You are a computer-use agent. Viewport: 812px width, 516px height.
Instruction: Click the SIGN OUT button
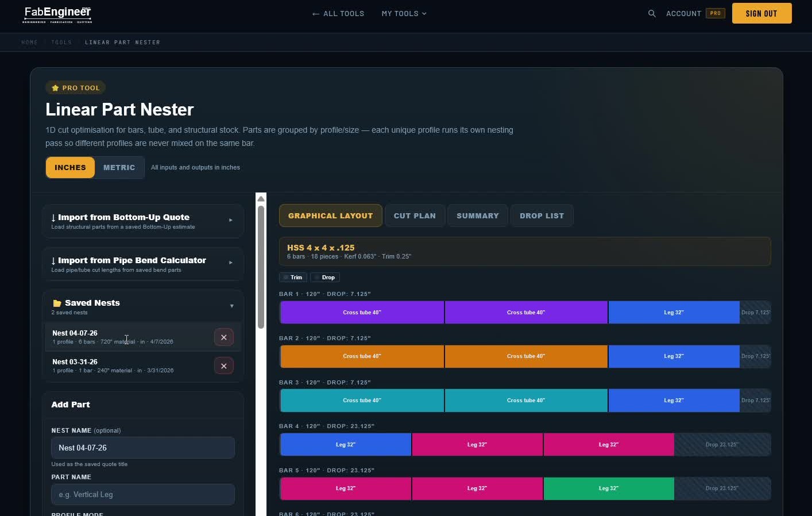click(x=761, y=13)
